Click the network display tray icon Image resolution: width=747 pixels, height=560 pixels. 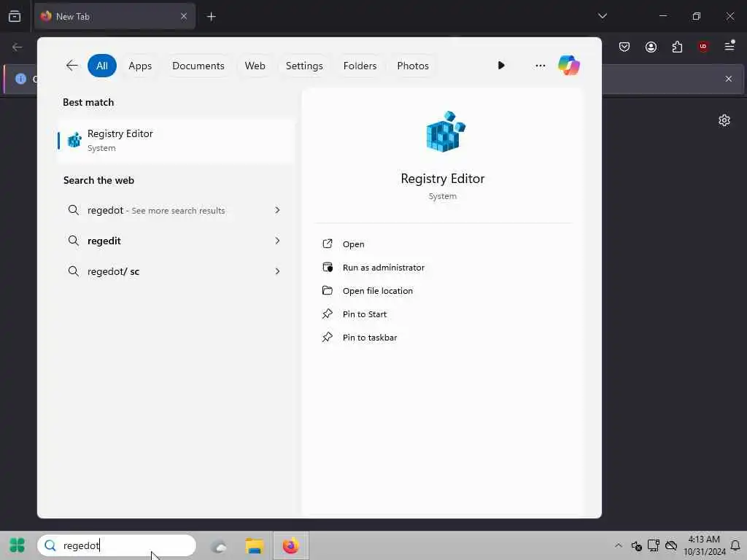(654, 545)
